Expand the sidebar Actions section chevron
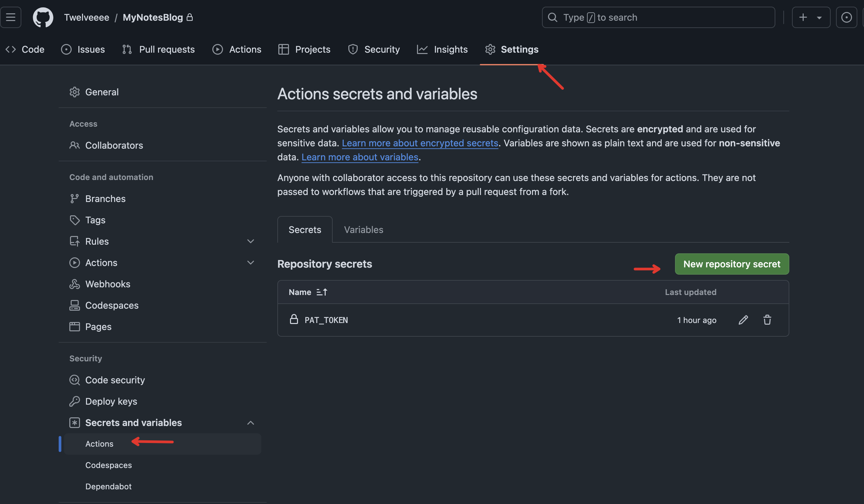This screenshot has width=864, height=504. pos(251,263)
